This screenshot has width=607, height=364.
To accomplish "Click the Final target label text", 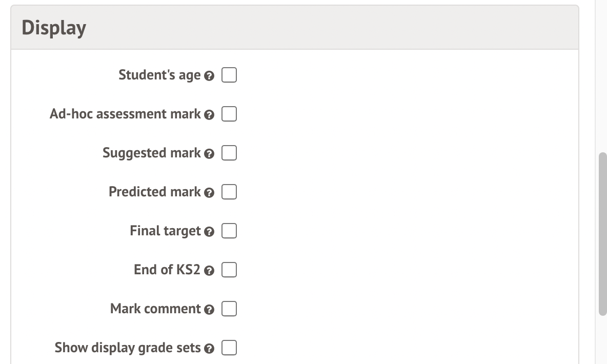I will tap(165, 231).
